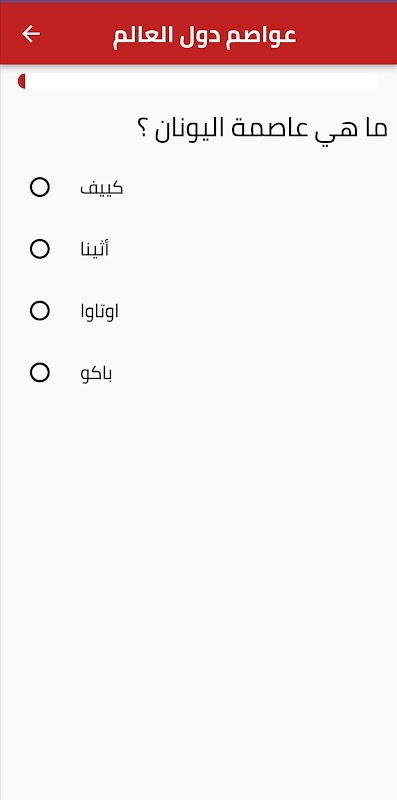Click the question text about عاصمة اليونان
This screenshot has width=397, height=800.
click(262, 129)
